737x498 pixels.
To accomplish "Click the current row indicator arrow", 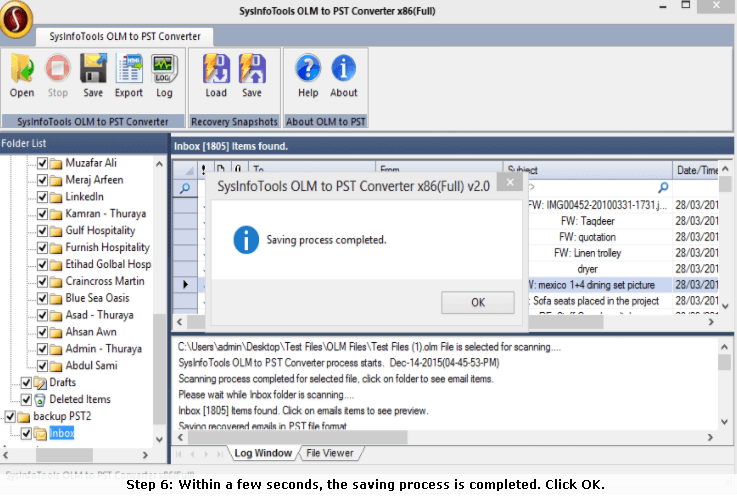I will [x=185, y=284].
